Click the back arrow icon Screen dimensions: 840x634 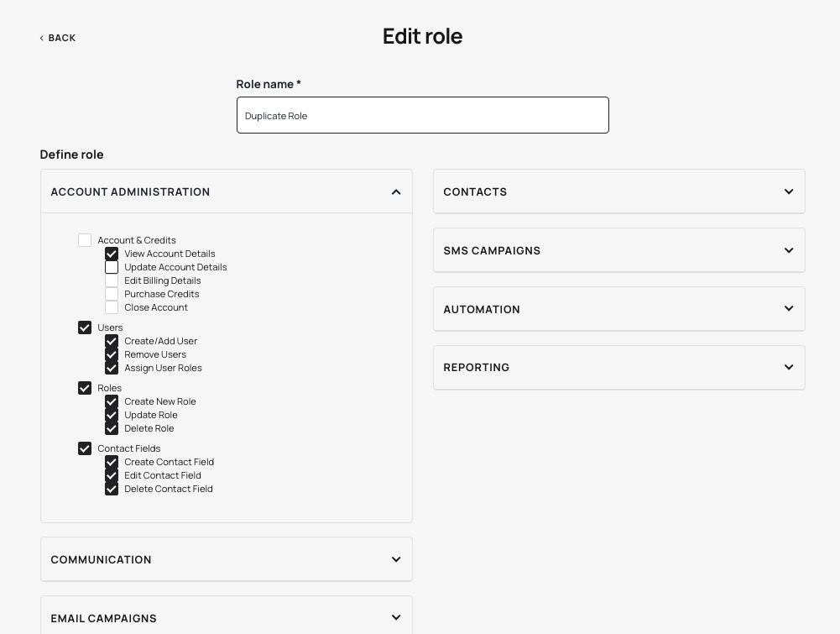[42, 38]
